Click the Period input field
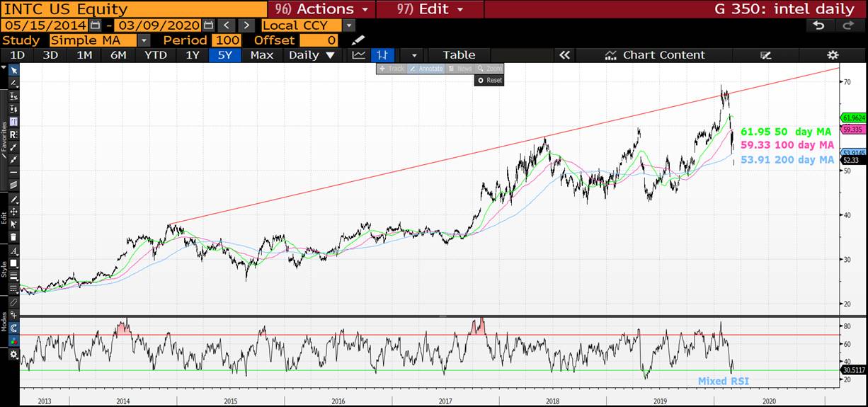This screenshot has height=407, width=868. 226,40
